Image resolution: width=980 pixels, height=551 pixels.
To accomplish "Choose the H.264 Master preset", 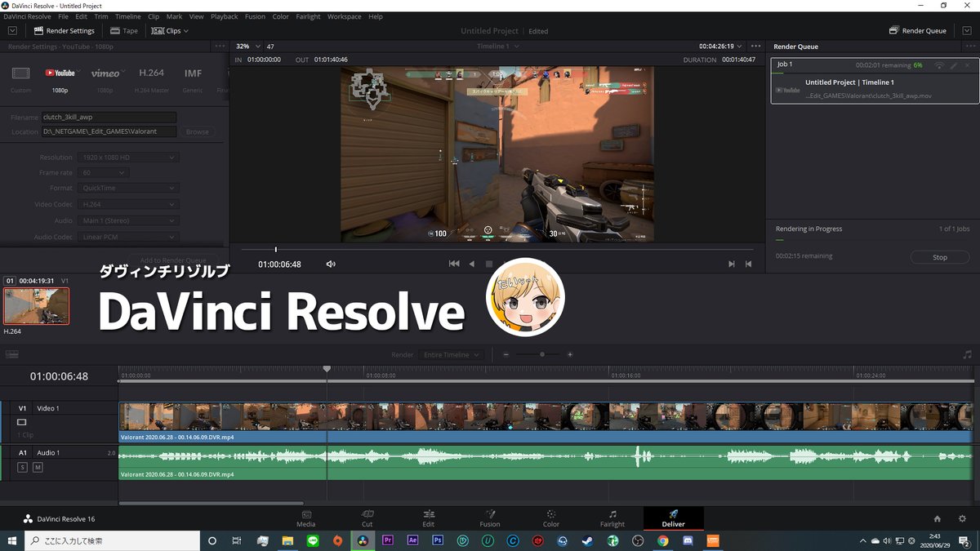I will tap(152, 78).
